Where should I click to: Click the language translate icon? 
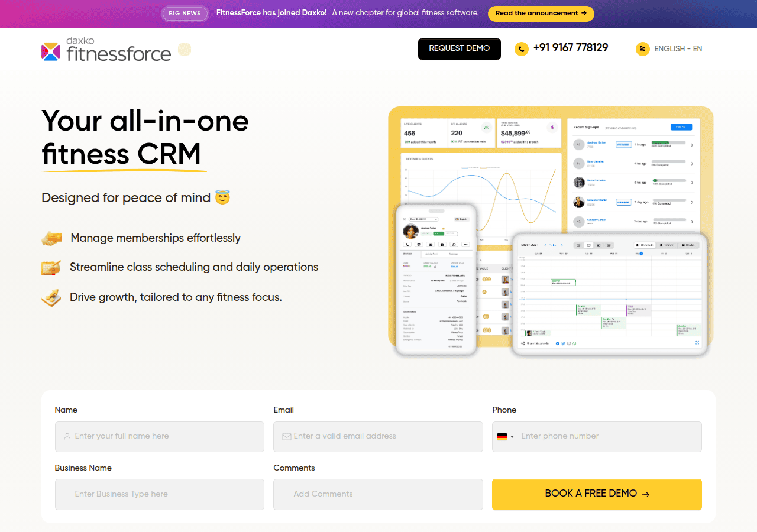(642, 49)
